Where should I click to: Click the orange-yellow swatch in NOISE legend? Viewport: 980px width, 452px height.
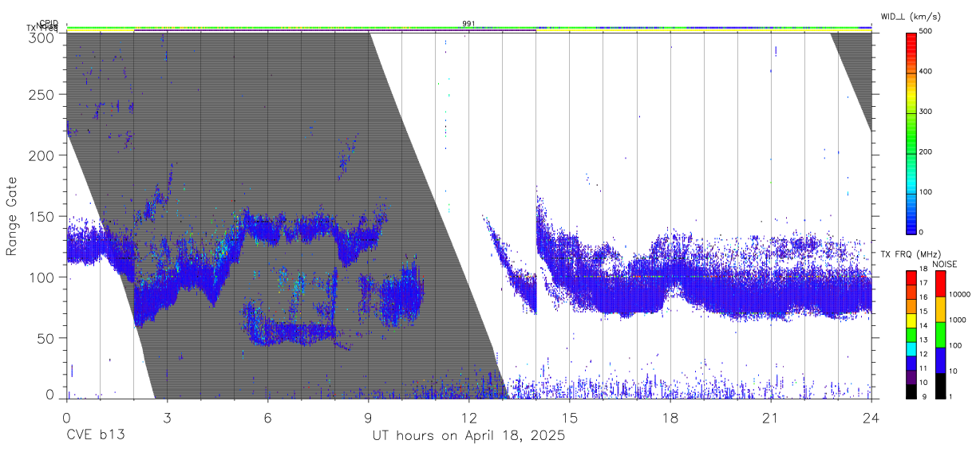940,309
